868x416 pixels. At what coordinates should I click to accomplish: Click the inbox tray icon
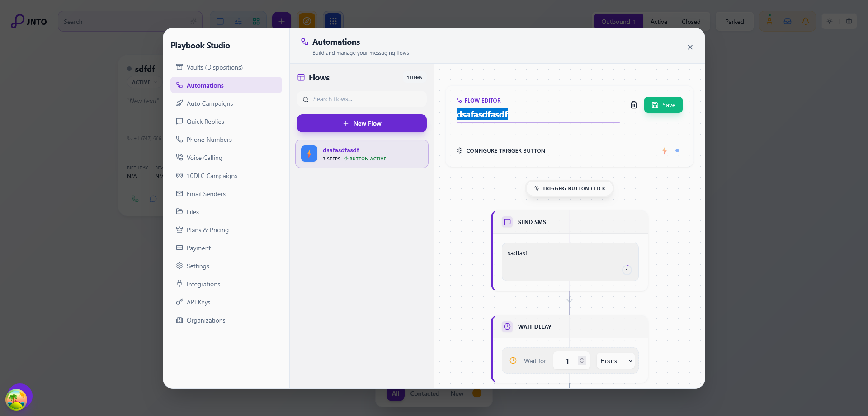(x=788, y=21)
